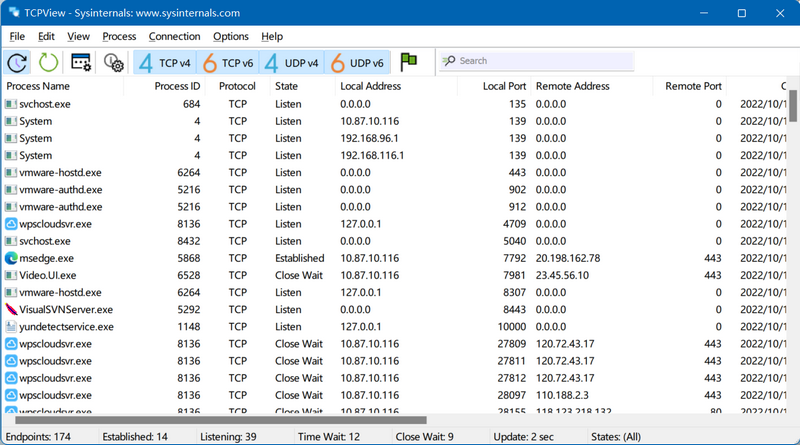Open the Options menu
800x445 pixels.
pos(231,36)
